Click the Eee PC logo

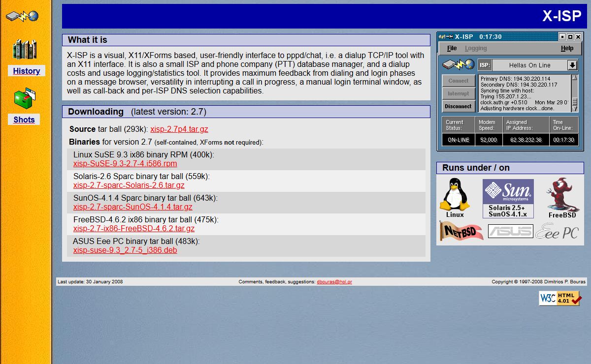tap(557, 231)
